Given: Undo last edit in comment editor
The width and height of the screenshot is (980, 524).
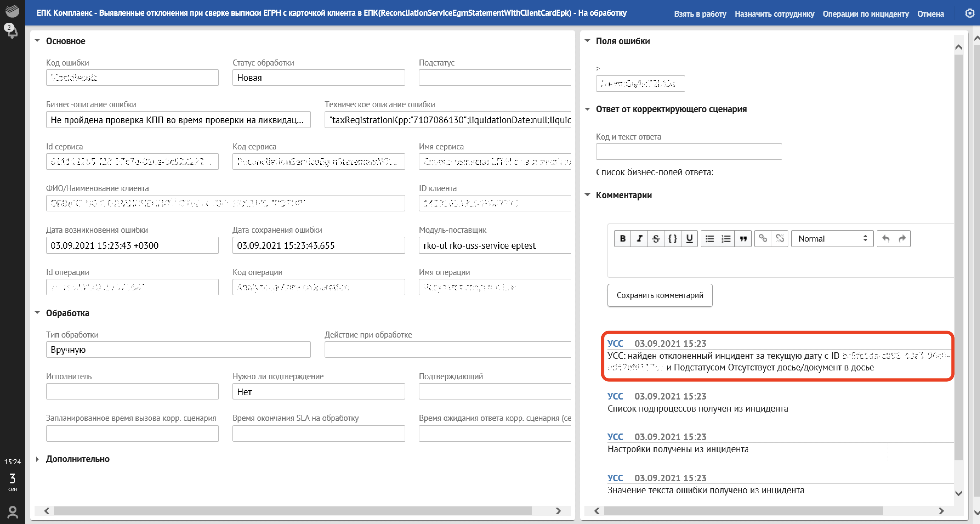Looking at the screenshot, I should [885, 239].
